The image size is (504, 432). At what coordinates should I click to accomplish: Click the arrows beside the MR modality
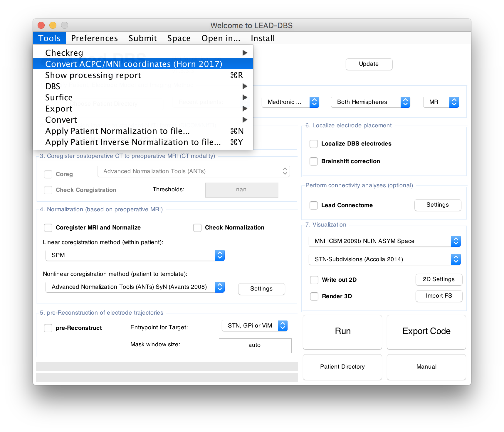[x=454, y=102]
